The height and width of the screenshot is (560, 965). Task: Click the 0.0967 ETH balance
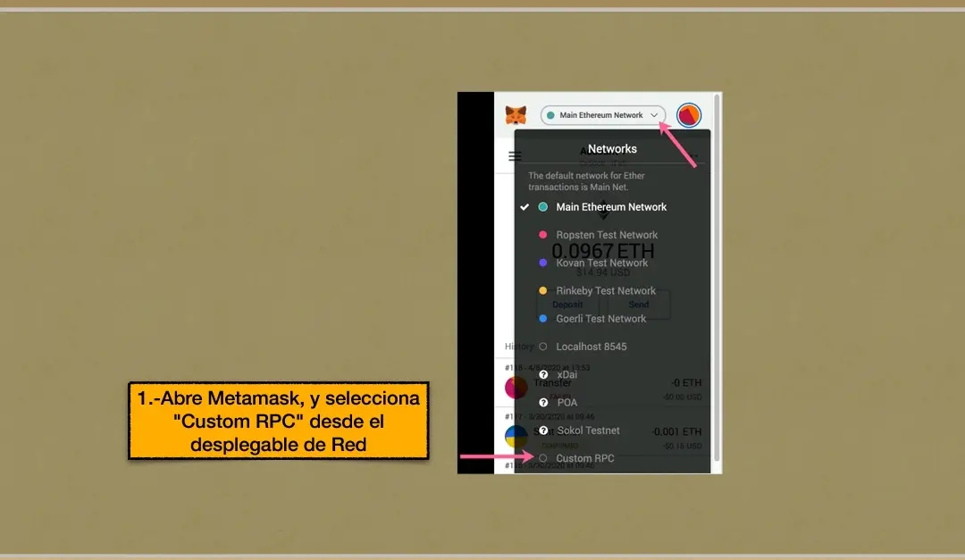click(602, 251)
